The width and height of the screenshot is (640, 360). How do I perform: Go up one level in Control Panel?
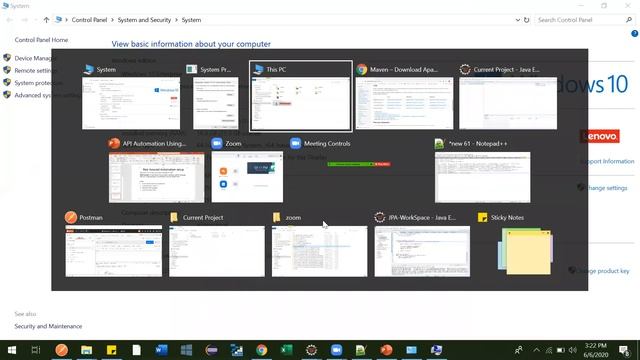click(x=46, y=20)
